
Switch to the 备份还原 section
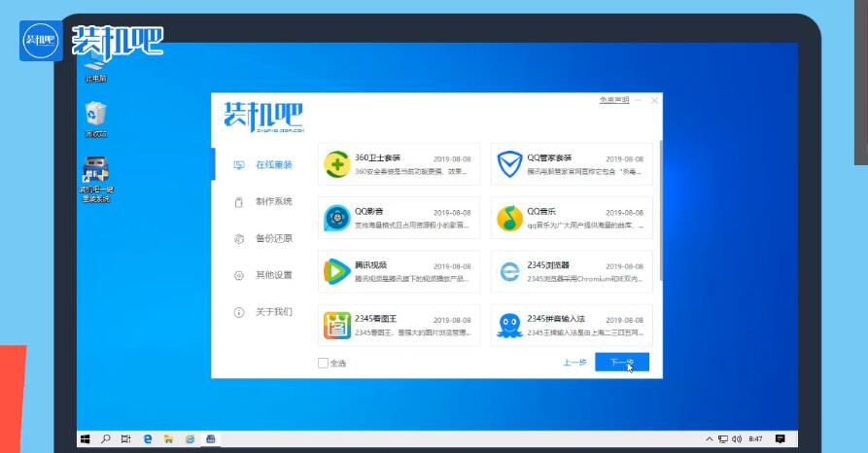274,239
